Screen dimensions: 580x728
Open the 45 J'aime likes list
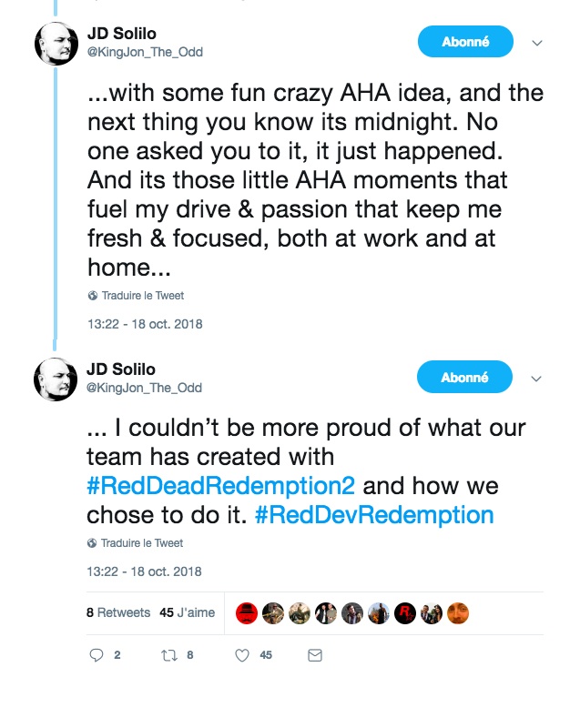click(188, 612)
